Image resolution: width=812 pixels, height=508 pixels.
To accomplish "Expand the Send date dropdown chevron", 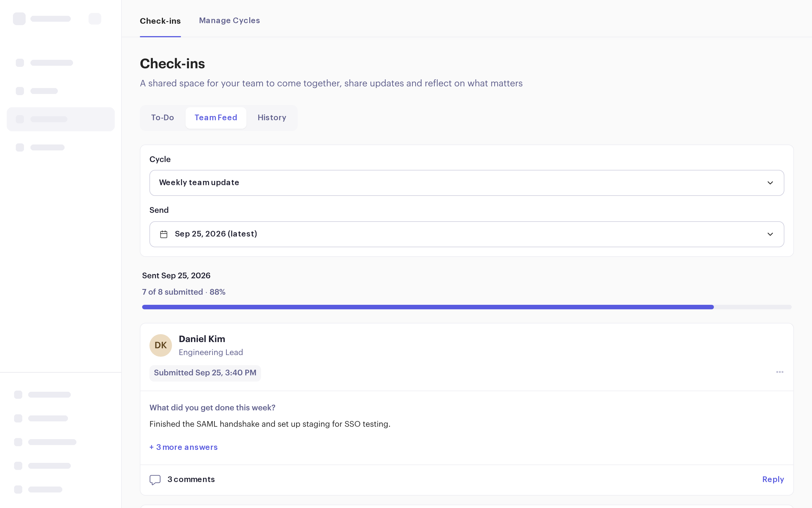I will [x=770, y=234].
